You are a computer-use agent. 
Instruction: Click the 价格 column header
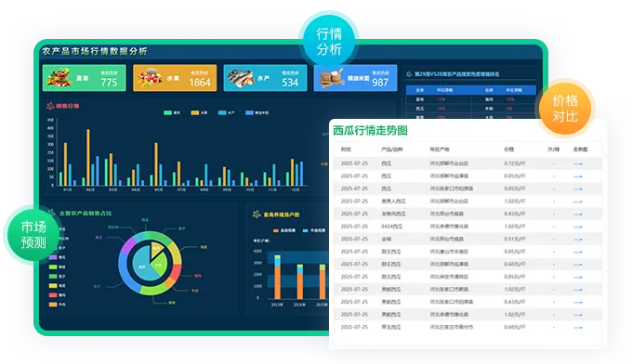[x=509, y=149]
